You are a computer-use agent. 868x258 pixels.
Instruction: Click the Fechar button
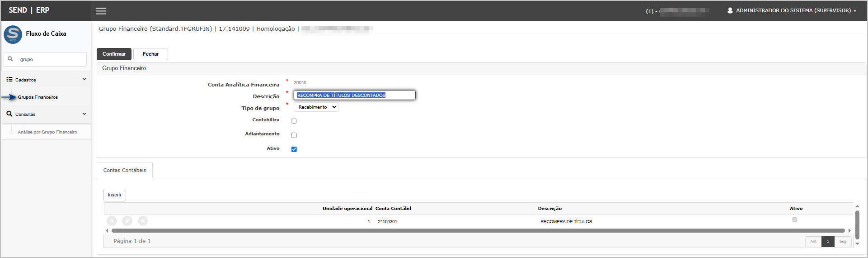click(x=150, y=54)
